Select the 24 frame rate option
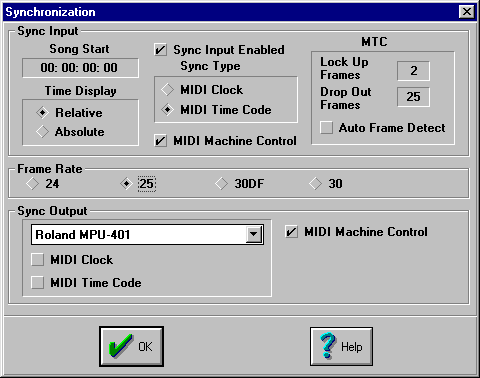This screenshot has width=480, height=378. pos(32,184)
